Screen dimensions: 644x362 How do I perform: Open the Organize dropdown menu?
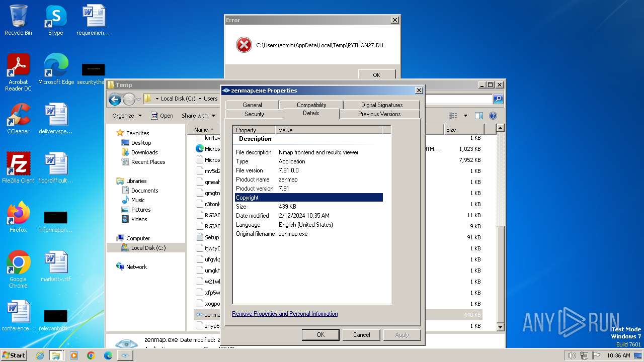point(127,116)
